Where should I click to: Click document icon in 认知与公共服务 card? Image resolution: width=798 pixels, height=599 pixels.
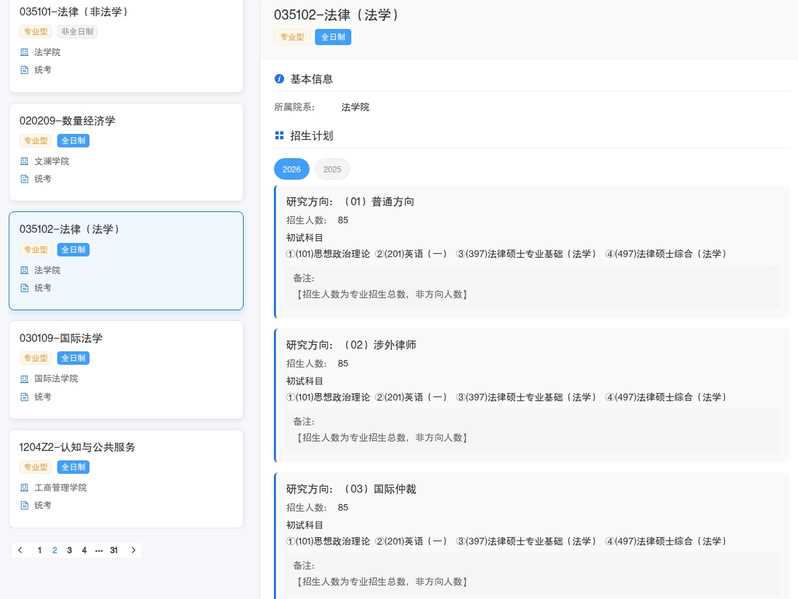[x=25, y=506]
